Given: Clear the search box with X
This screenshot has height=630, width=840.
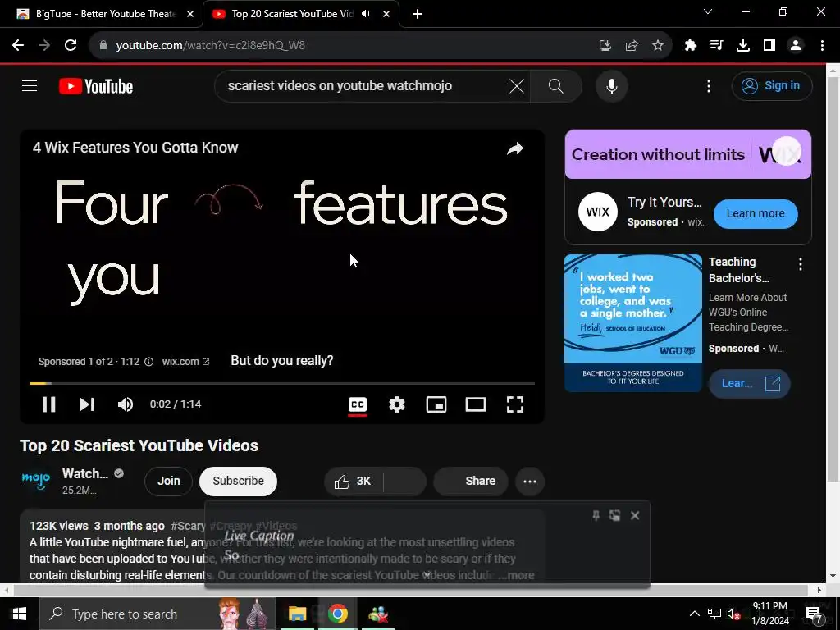Looking at the screenshot, I should click(x=517, y=86).
